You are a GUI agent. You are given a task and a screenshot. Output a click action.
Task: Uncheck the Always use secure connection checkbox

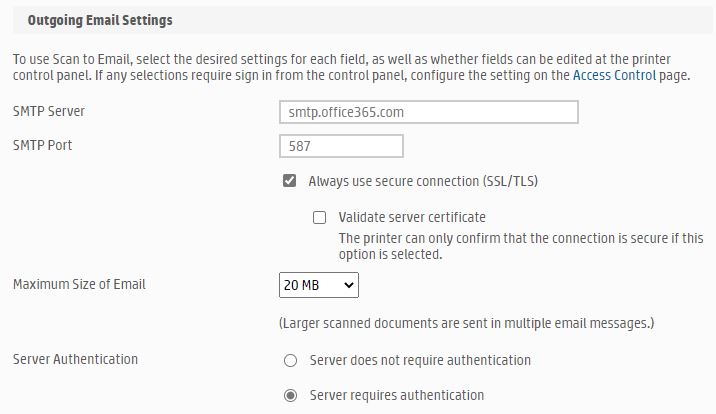290,182
